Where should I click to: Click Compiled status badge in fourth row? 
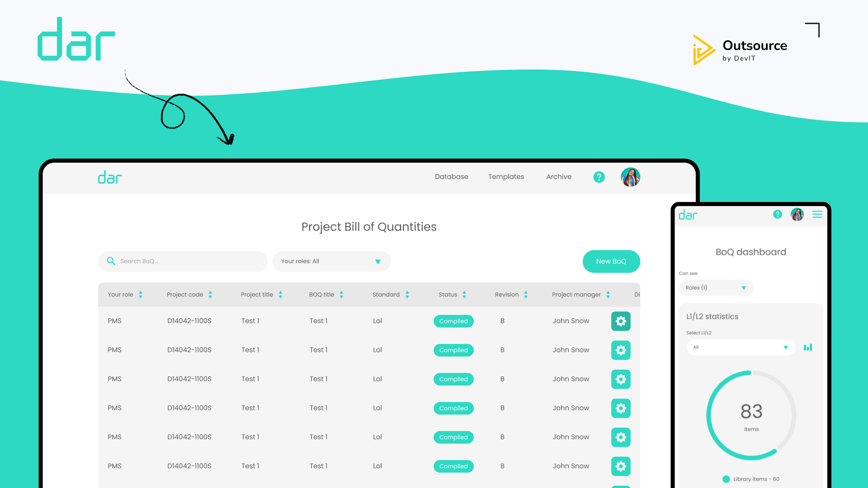tap(453, 408)
